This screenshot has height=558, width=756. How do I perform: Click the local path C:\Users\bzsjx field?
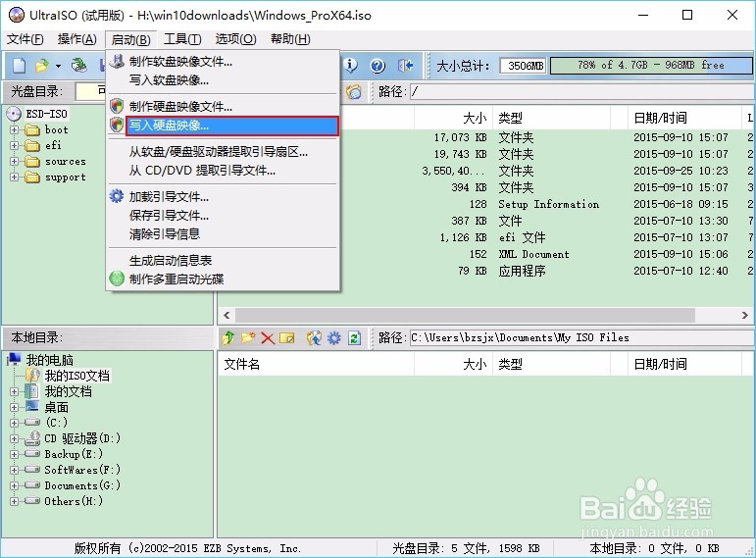pos(581,337)
